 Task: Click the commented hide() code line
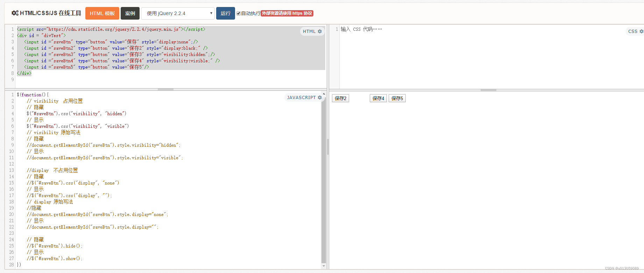pos(55,246)
